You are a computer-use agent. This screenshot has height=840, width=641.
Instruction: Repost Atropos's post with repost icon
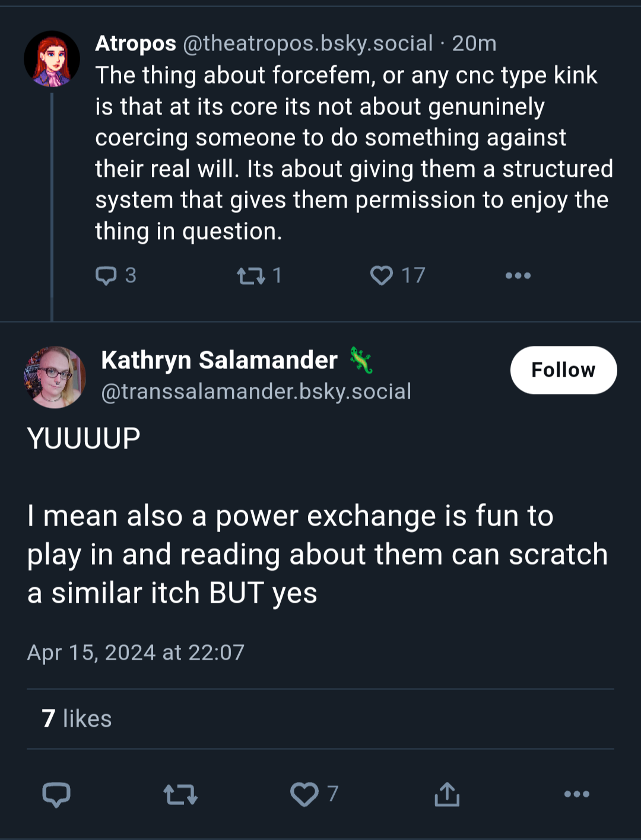[x=251, y=276]
